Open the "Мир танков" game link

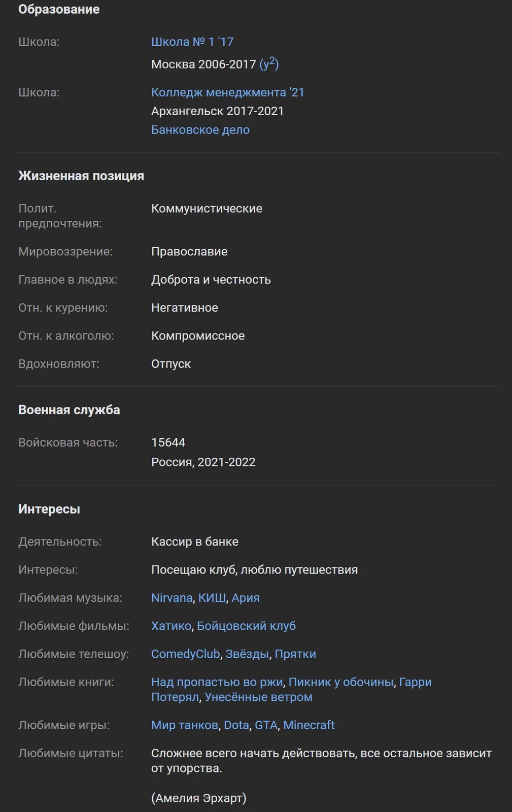pyautogui.click(x=185, y=725)
